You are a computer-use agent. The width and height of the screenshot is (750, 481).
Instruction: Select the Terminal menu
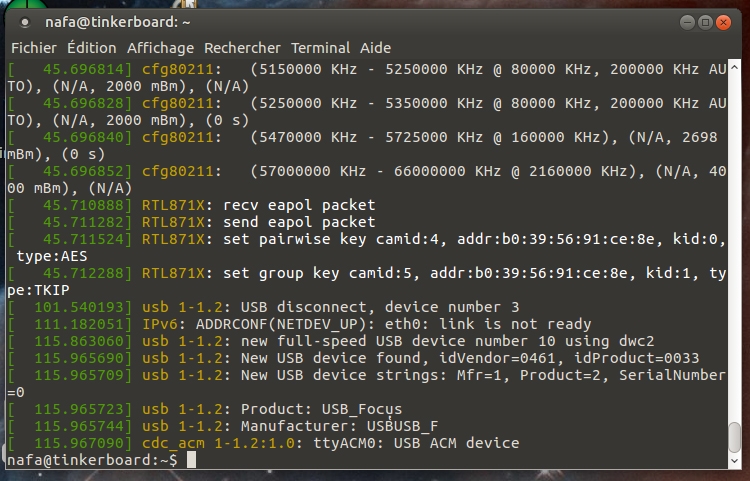tap(320, 47)
